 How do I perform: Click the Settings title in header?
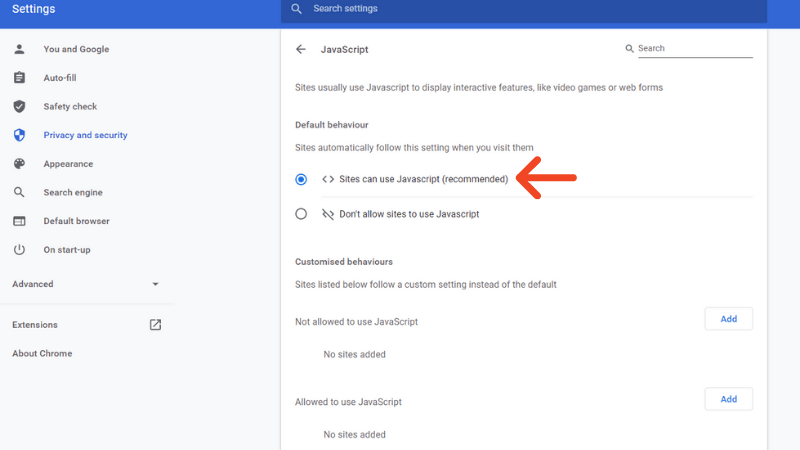(x=34, y=9)
